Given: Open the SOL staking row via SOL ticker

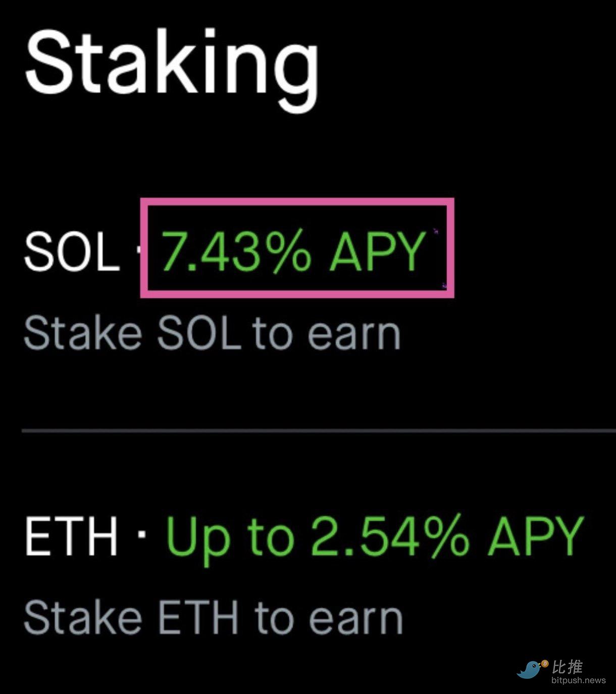Looking at the screenshot, I should tap(71, 252).
